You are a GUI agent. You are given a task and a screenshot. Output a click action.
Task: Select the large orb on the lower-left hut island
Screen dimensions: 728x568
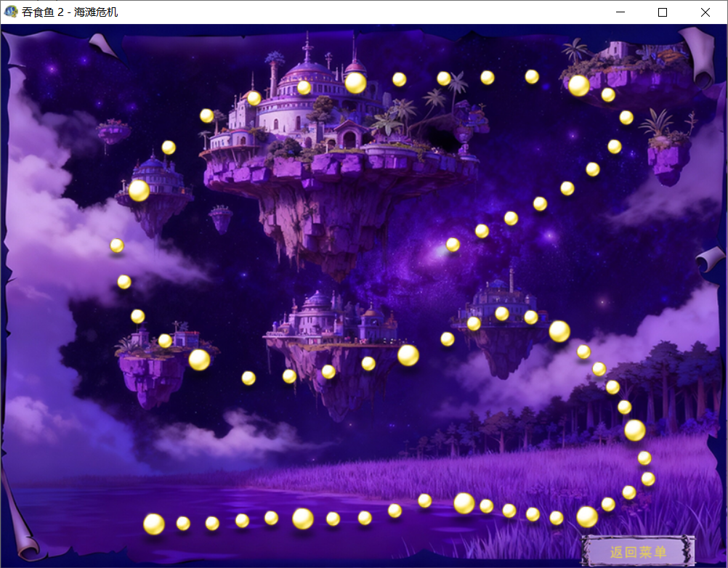pos(199,360)
